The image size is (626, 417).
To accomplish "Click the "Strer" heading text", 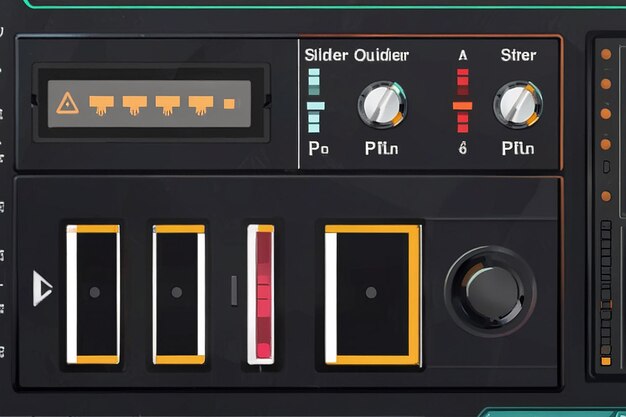I will point(518,55).
